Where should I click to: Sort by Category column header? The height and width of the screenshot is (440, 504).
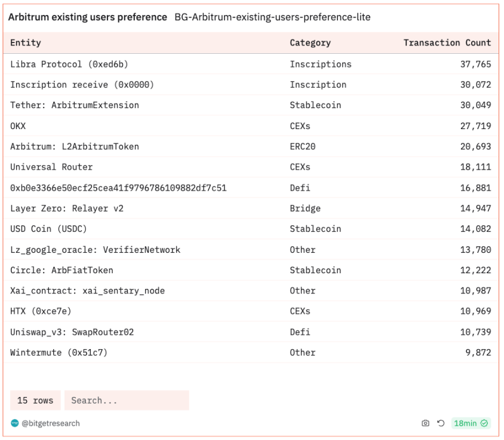[310, 43]
